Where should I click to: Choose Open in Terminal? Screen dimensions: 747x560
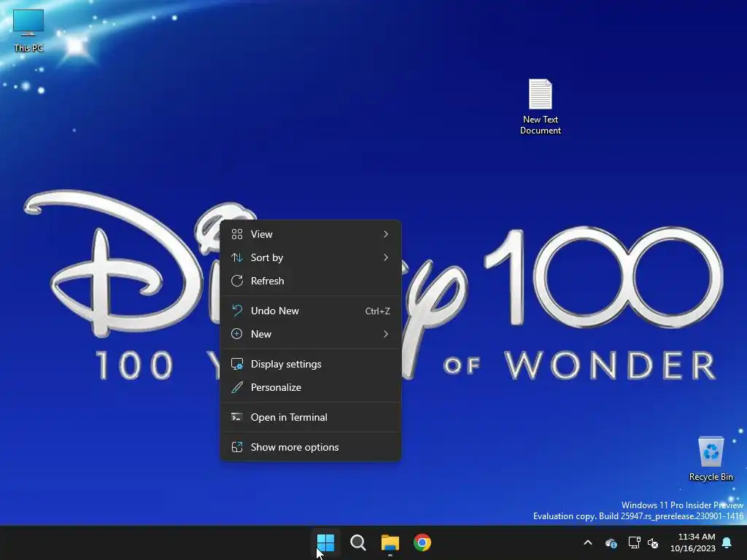311,418
